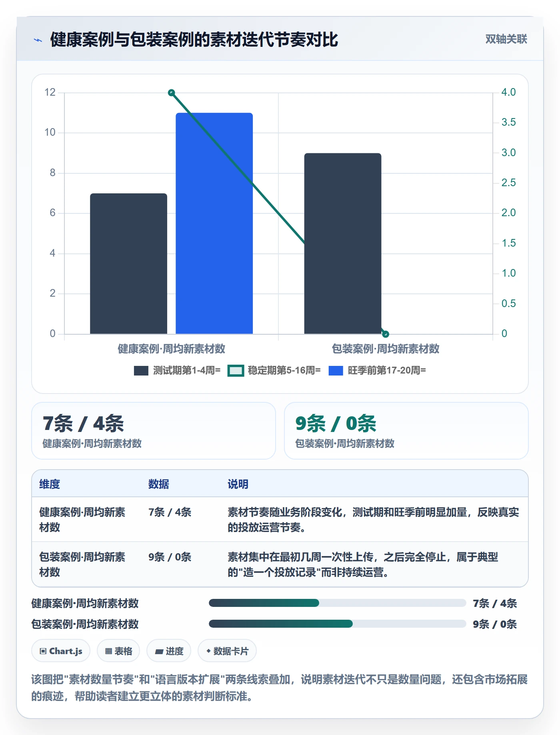Click the table's first-column cell 包装案例·周均新素材数
This screenshot has width=560, height=735.
(x=82, y=564)
